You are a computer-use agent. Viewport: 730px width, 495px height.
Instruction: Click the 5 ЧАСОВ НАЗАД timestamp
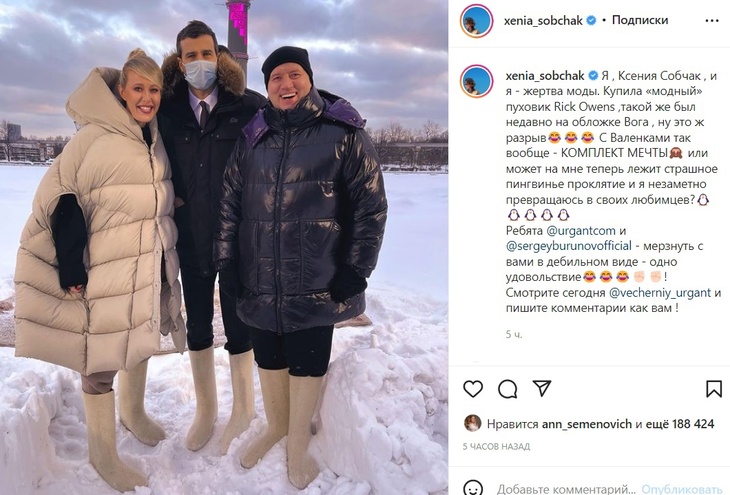(x=496, y=447)
